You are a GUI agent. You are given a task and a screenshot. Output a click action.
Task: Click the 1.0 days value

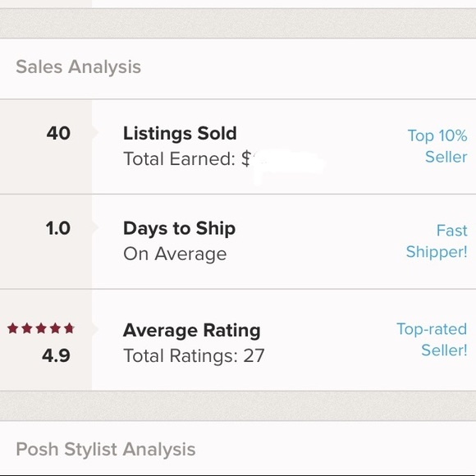point(58,228)
